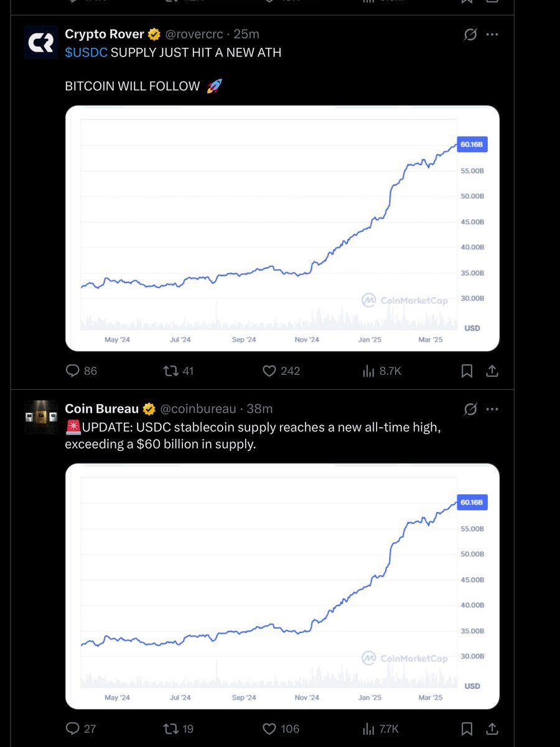Image resolution: width=560 pixels, height=747 pixels.
Task: View analytics for the Coin Bureau post
Action: coord(381,728)
